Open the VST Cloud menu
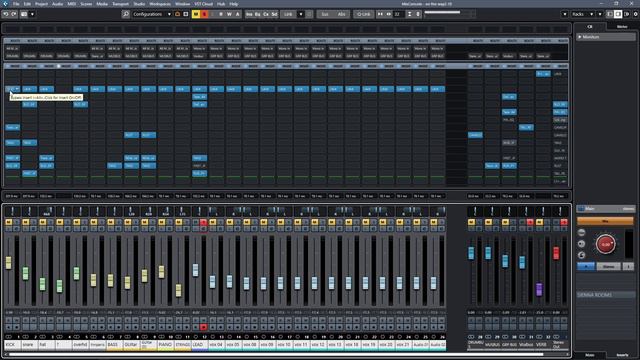 (203, 4)
